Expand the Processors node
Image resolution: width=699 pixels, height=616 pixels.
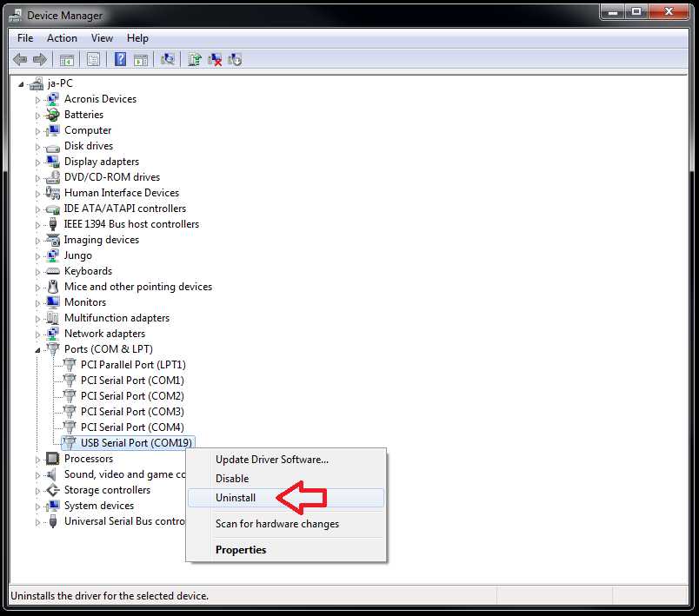pos(37,460)
